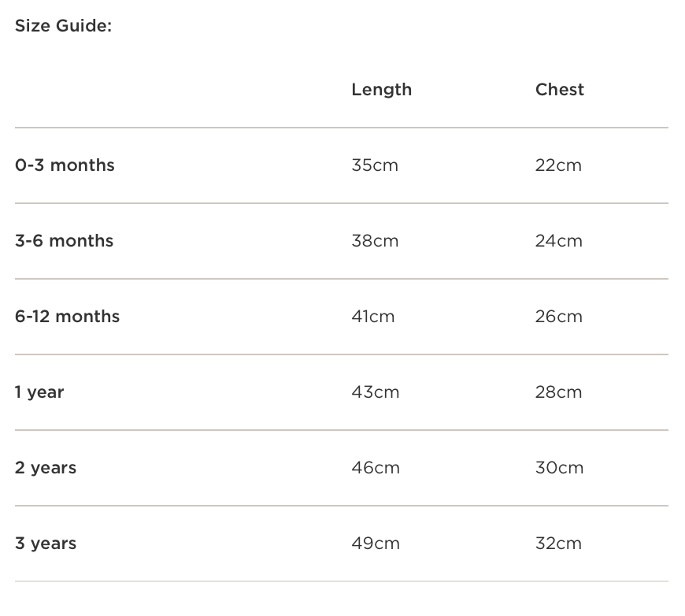Click the 1 year row label
Viewport: 685px width, 616px height.
[x=39, y=392]
